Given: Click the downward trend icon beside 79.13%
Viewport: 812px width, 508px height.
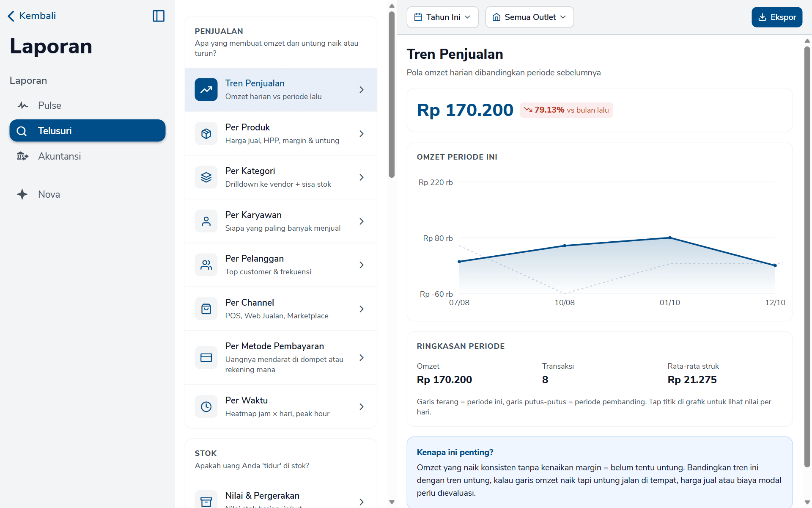Looking at the screenshot, I should [528, 110].
